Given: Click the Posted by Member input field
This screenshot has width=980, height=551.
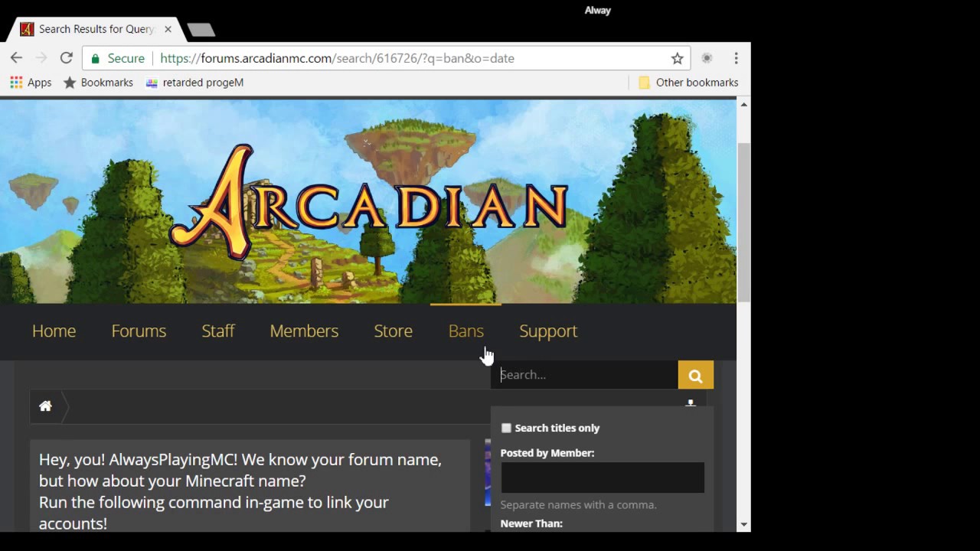Looking at the screenshot, I should tap(603, 478).
